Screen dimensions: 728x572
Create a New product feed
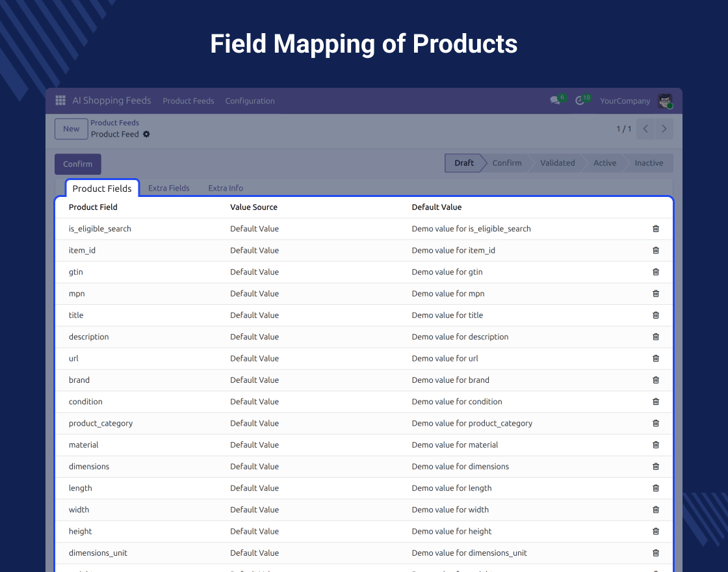tap(71, 129)
